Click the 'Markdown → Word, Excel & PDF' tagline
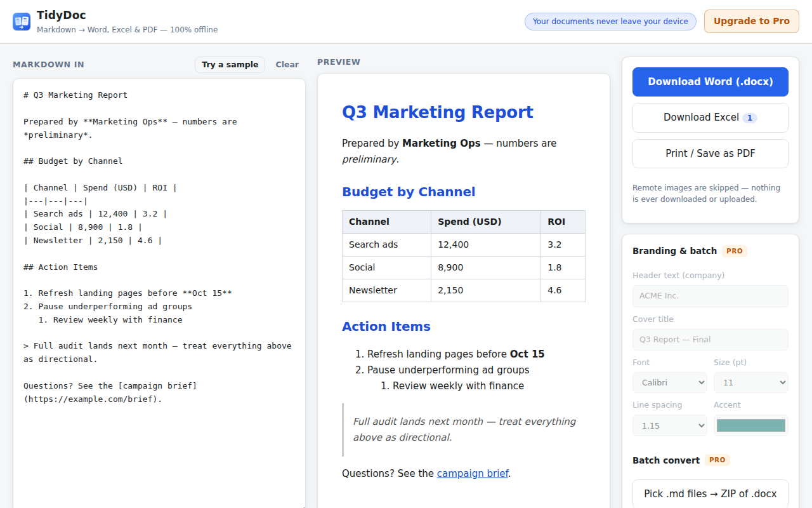Image resolution: width=812 pixels, height=508 pixels. (x=127, y=30)
